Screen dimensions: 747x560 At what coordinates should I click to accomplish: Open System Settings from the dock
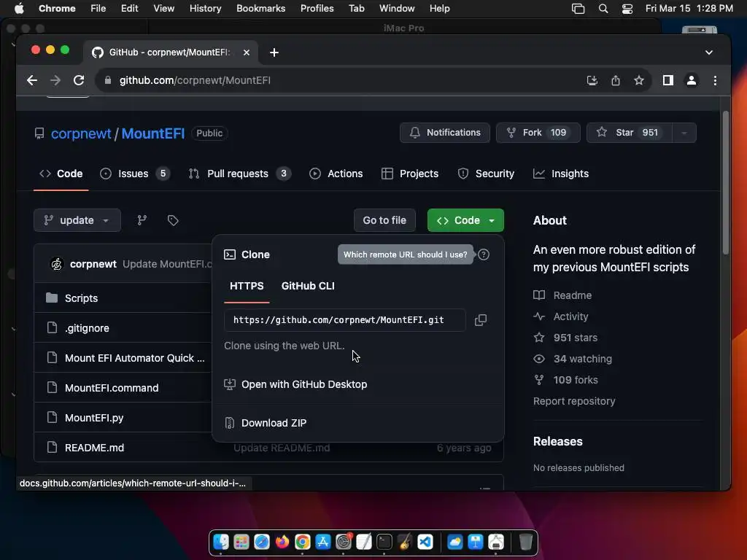tap(344, 542)
